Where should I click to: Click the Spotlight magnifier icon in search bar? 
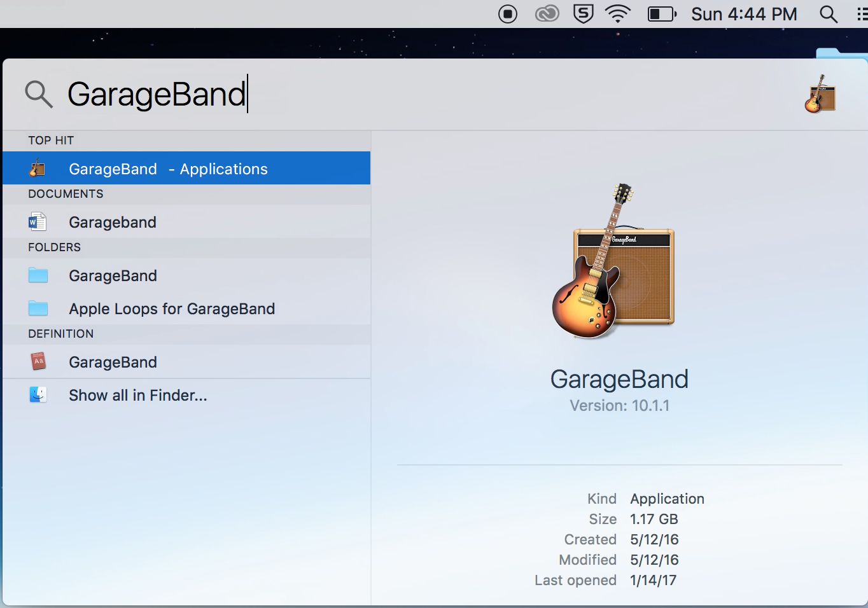39,94
